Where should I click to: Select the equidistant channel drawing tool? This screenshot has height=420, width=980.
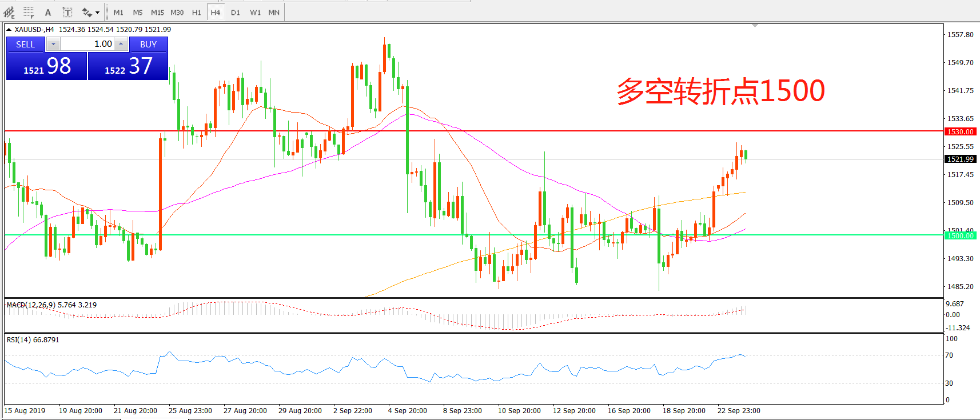[x=10, y=12]
